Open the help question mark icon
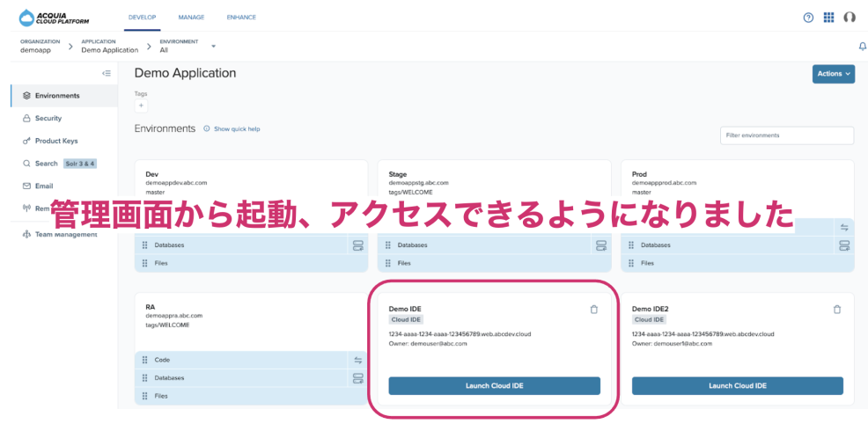 coord(808,18)
